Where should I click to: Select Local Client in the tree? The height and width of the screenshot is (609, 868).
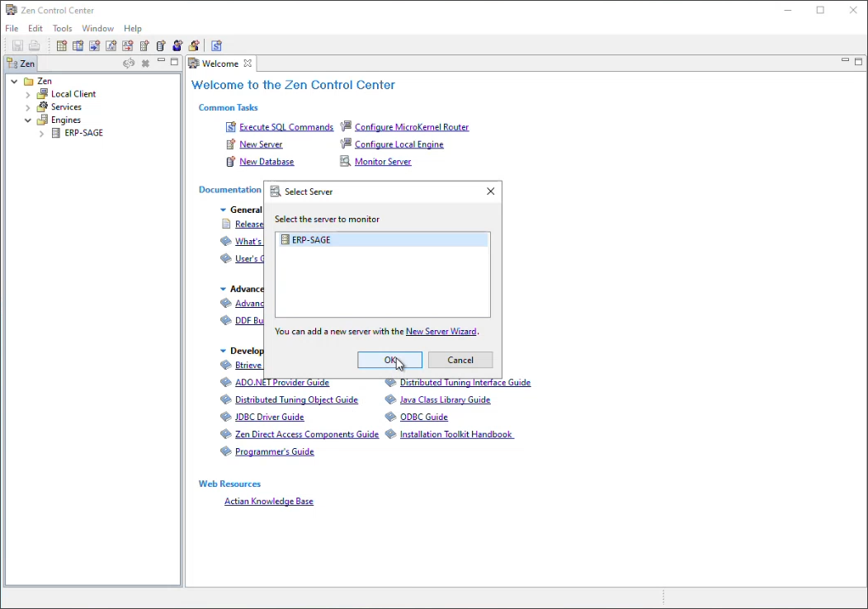tap(73, 94)
